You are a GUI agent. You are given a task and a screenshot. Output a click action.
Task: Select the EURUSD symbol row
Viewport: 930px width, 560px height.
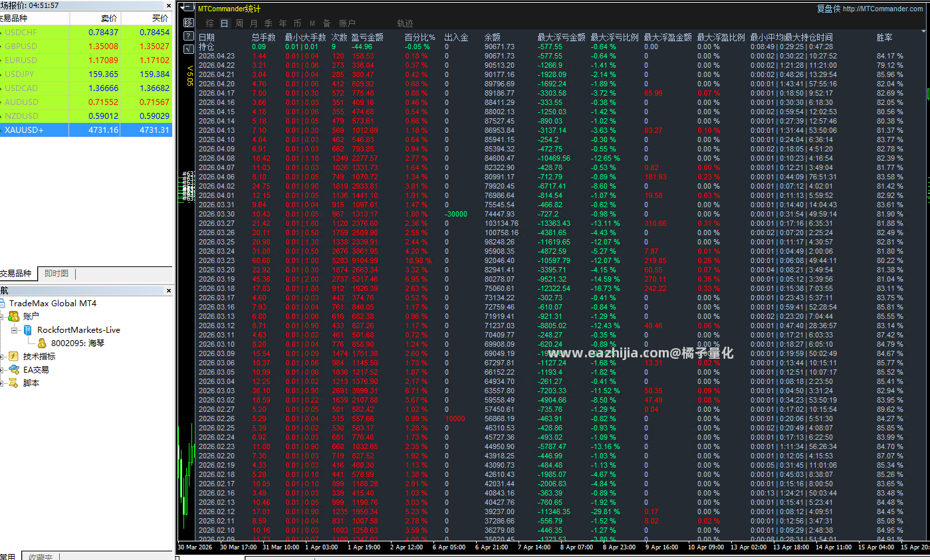pyautogui.click(x=86, y=60)
